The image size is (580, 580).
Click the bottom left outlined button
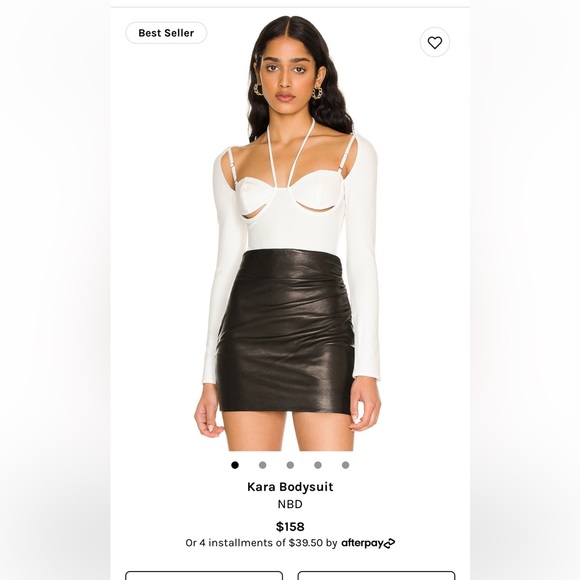tap(204, 576)
